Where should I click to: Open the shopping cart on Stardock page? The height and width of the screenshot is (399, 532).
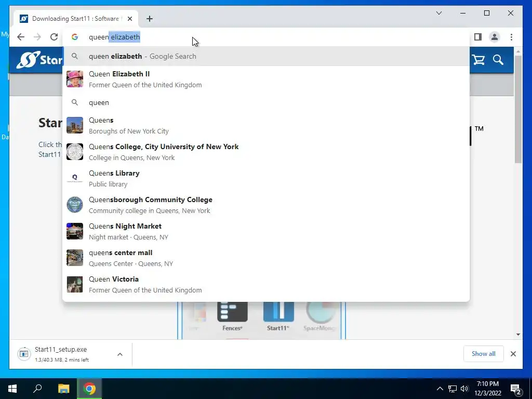[478, 60]
